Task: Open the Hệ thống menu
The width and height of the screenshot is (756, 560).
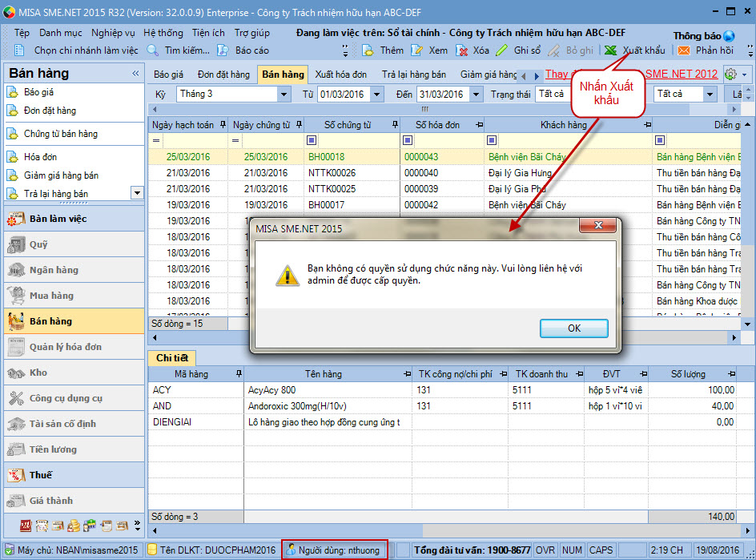Action: click(x=163, y=33)
